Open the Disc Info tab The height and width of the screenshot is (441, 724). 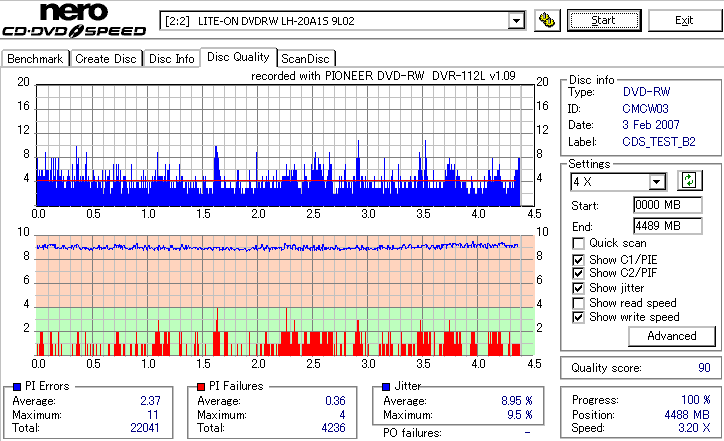172,59
